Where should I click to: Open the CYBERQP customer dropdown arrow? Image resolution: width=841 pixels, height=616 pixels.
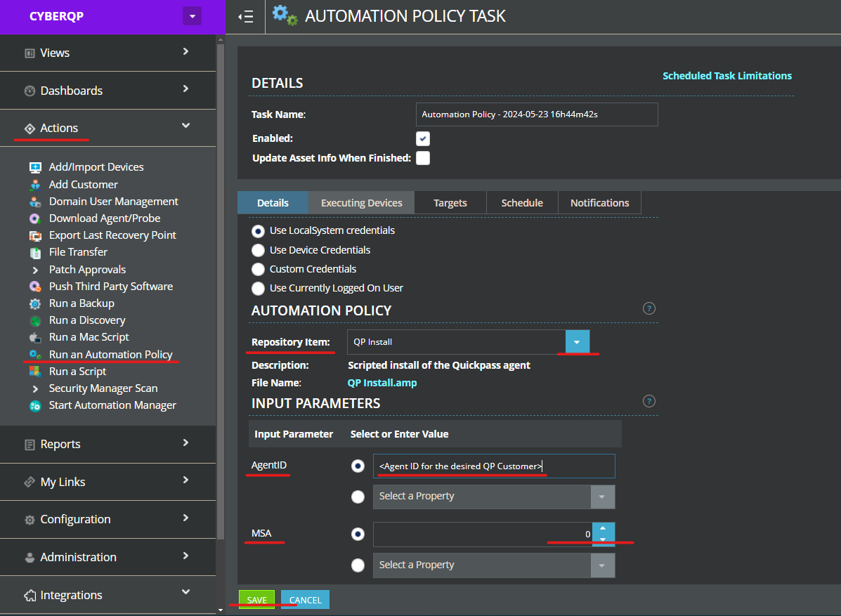click(192, 16)
